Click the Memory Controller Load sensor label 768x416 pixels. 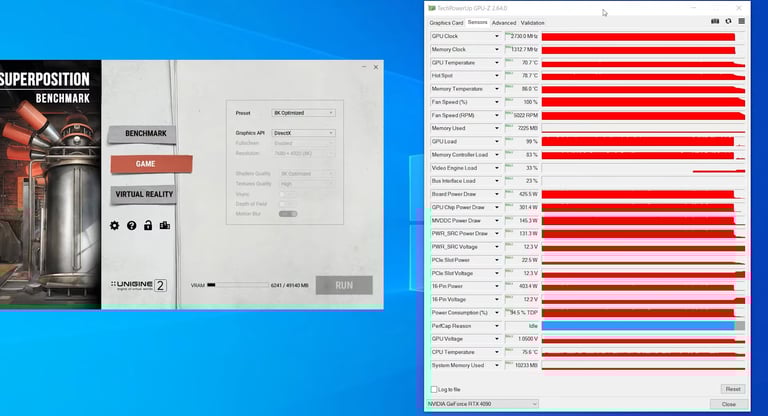(x=459, y=155)
